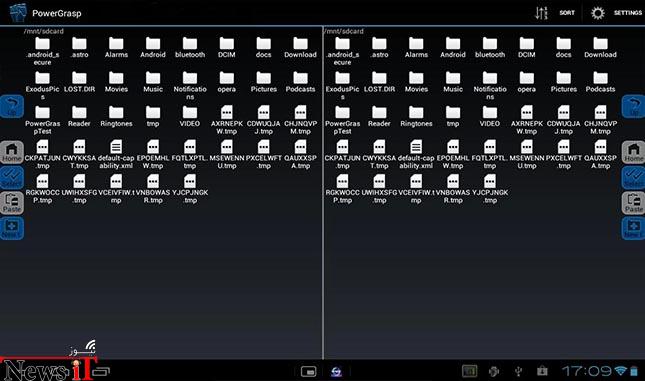The height and width of the screenshot is (381, 645).
Task: Click the /mnt/sdcard path in the right pane
Action: (x=344, y=31)
